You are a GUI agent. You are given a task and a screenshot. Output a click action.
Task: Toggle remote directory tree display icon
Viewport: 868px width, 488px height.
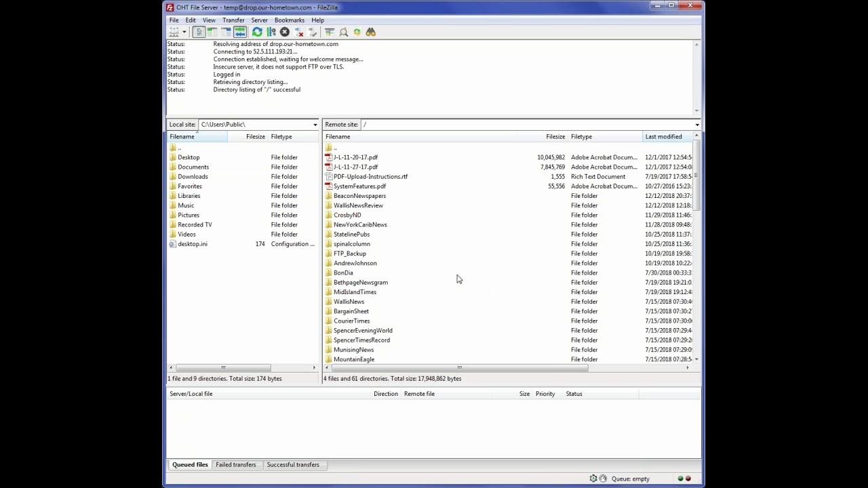(x=226, y=32)
